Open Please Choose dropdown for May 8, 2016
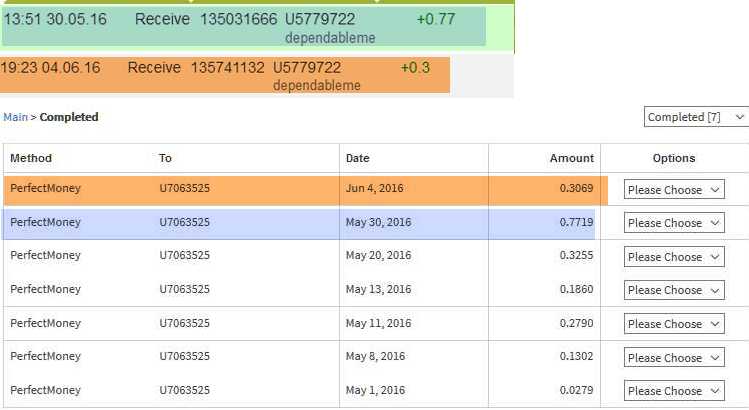The width and height of the screenshot is (749, 410). coord(674,357)
